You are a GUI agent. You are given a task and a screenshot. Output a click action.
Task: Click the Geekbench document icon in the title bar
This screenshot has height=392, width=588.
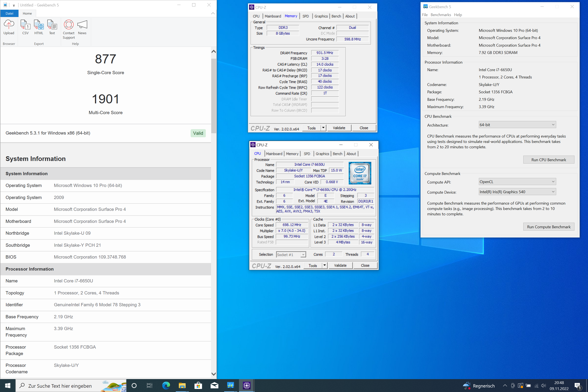click(x=5, y=5)
